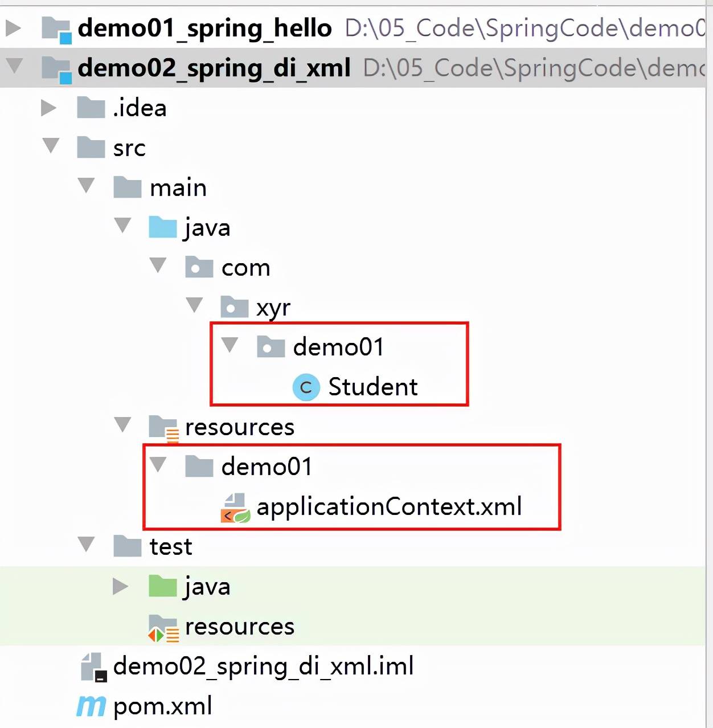Select the main folder label
This screenshot has width=713, height=728.
pos(178,188)
